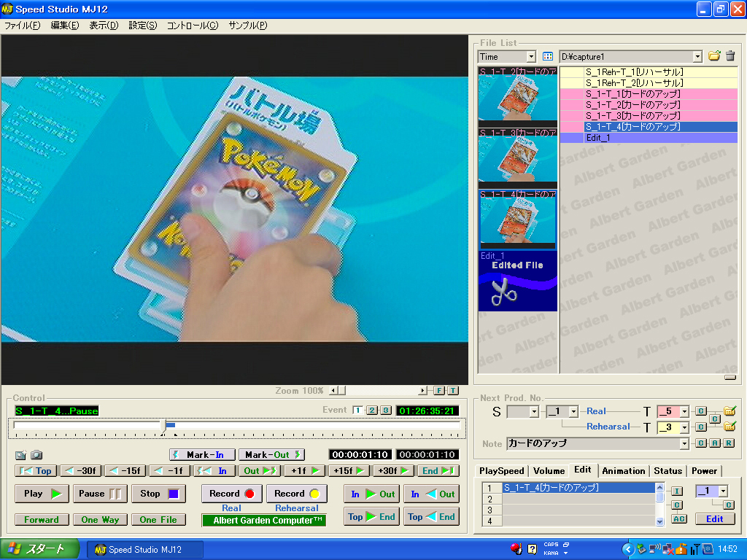
Task: Open the サンプル(P) menu
Action: coord(248,26)
